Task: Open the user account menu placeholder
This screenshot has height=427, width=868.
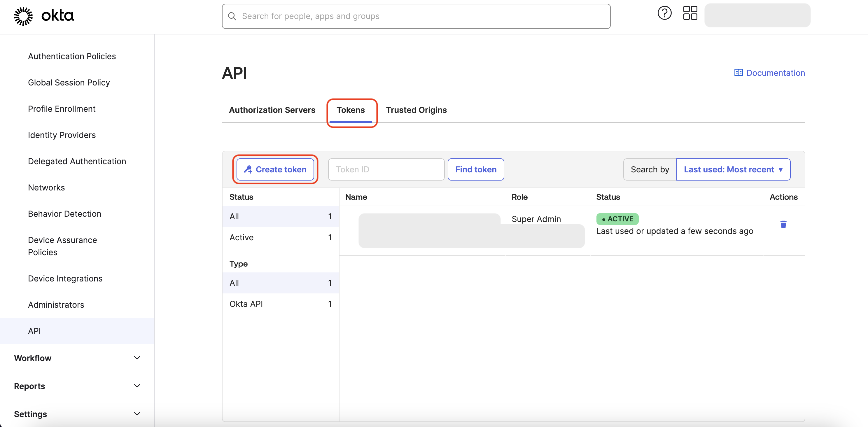Action: [x=757, y=15]
